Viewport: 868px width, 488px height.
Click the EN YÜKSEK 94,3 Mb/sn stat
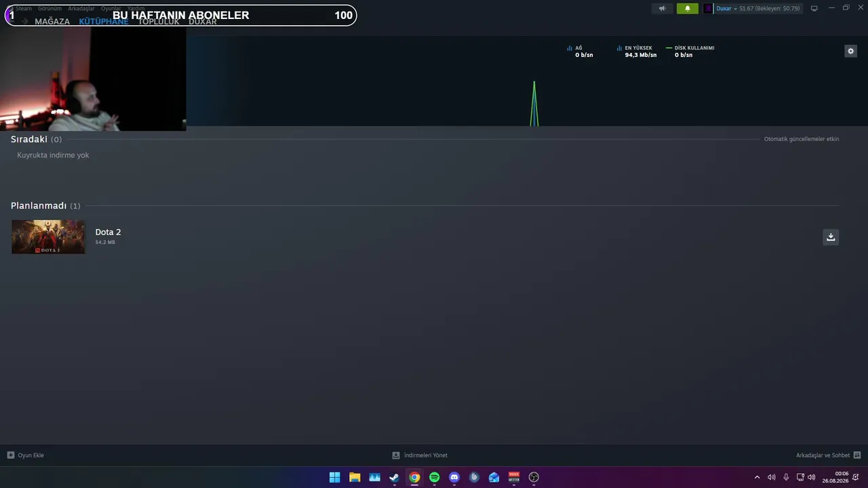(x=637, y=52)
